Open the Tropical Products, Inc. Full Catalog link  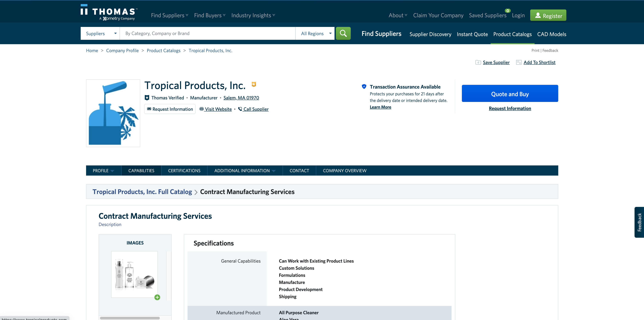(x=142, y=192)
